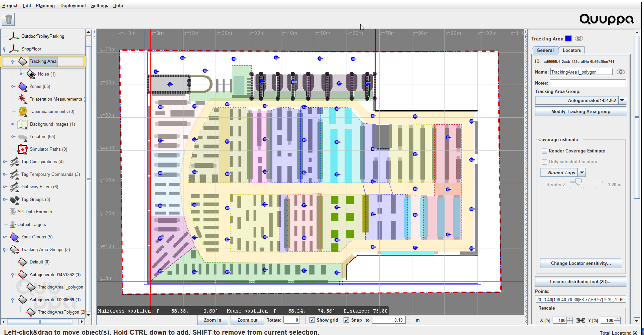Click the Modify Tracking Area group button
Viewport: 644px width, 335px height.
[x=580, y=111]
